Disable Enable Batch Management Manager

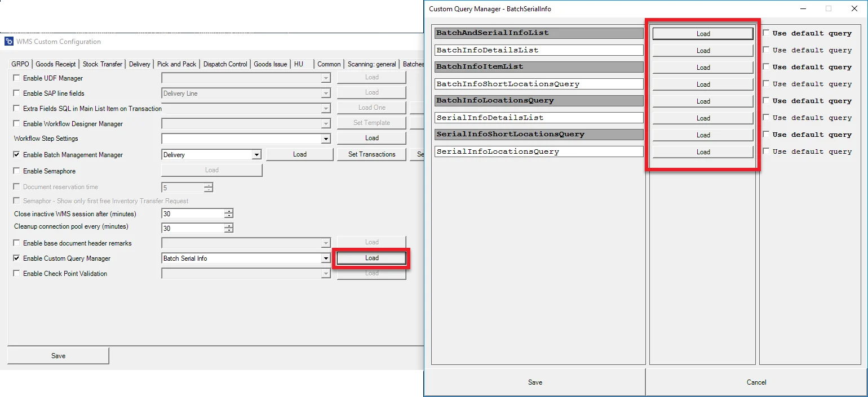[16, 154]
